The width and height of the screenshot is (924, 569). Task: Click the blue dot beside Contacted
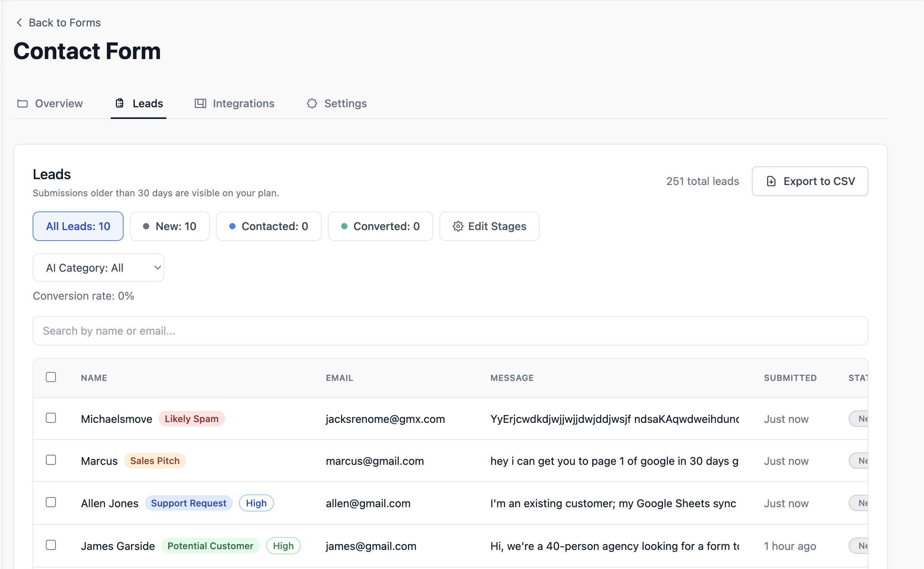pyautogui.click(x=232, y=226)
